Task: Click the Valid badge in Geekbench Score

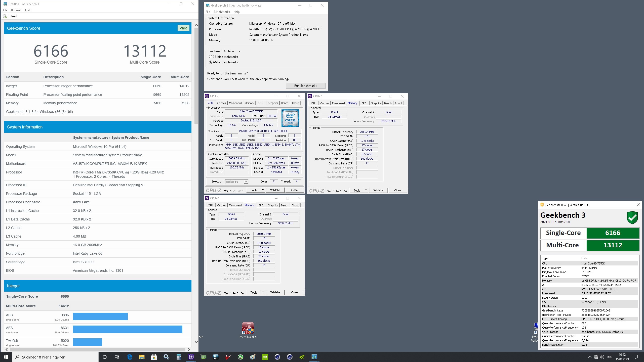Action: pos(183,28)
